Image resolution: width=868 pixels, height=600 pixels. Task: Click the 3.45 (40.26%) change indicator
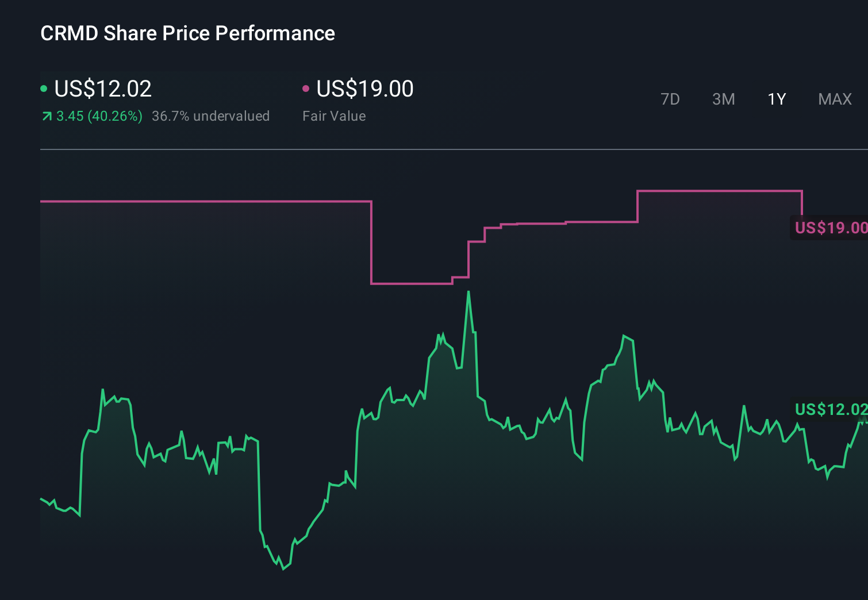pyautogui.click(x=99, y=116)
